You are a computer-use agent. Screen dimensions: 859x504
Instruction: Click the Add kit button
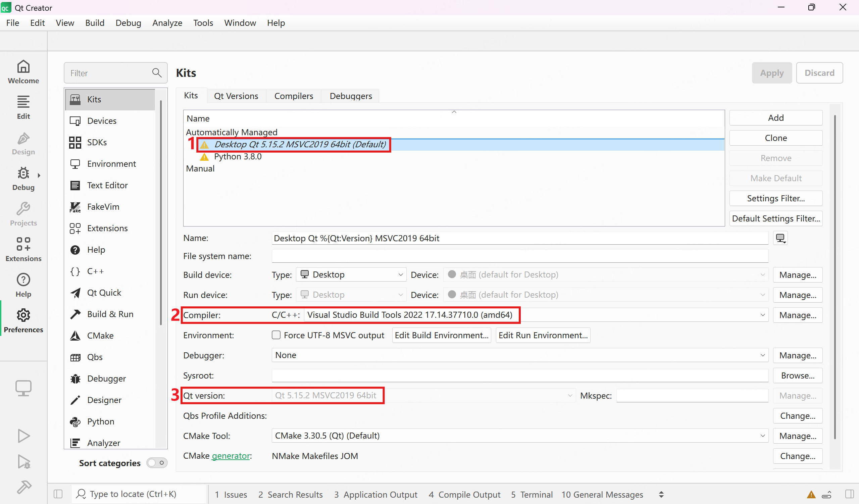coord(776,117)
